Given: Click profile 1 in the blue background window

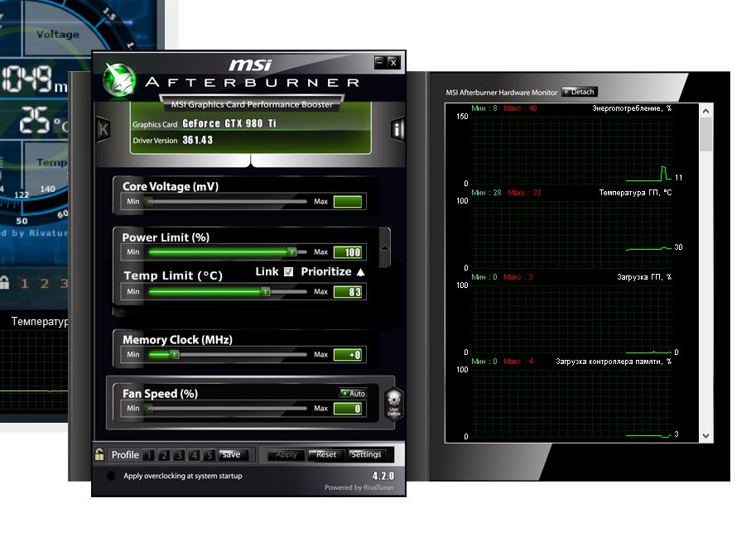Looking at the screenshot, I should coord(25,283).
